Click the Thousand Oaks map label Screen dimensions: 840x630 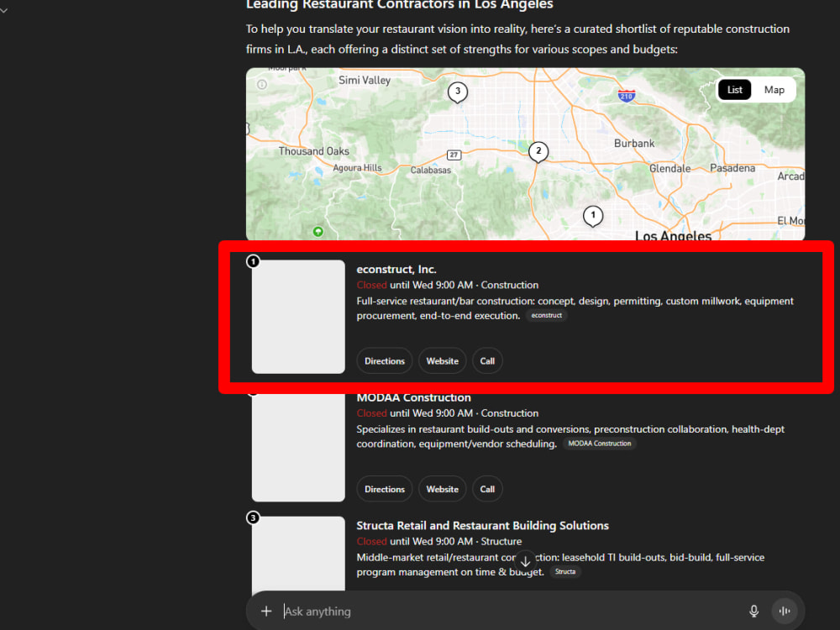[x=314, y=151]
